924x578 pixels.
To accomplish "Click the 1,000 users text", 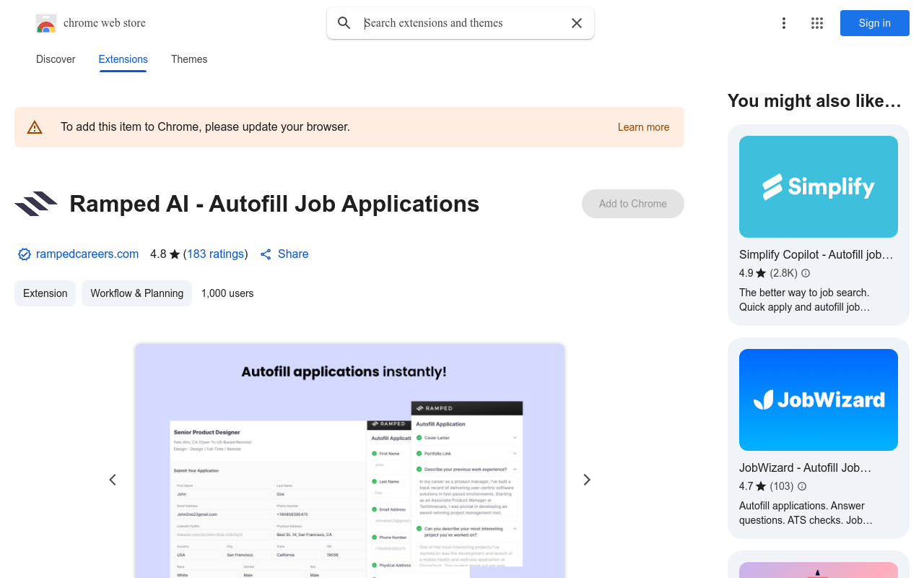I will pos(227,293).
